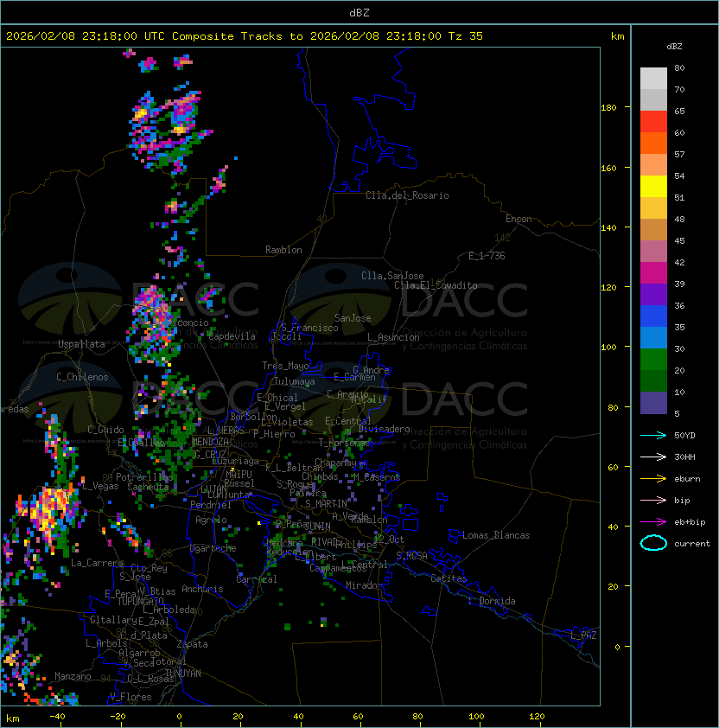Pick the magenta swatch in the dBZ scale

pyautogui.click(x=653, y=273)
